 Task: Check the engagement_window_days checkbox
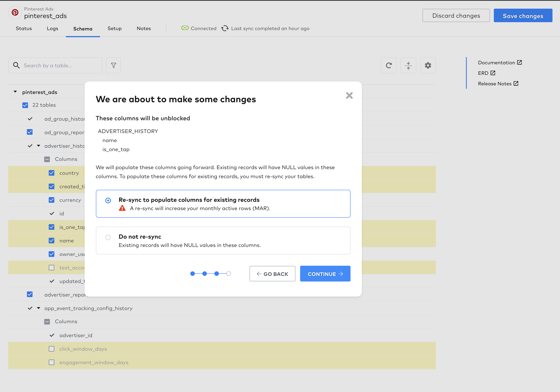52,362
